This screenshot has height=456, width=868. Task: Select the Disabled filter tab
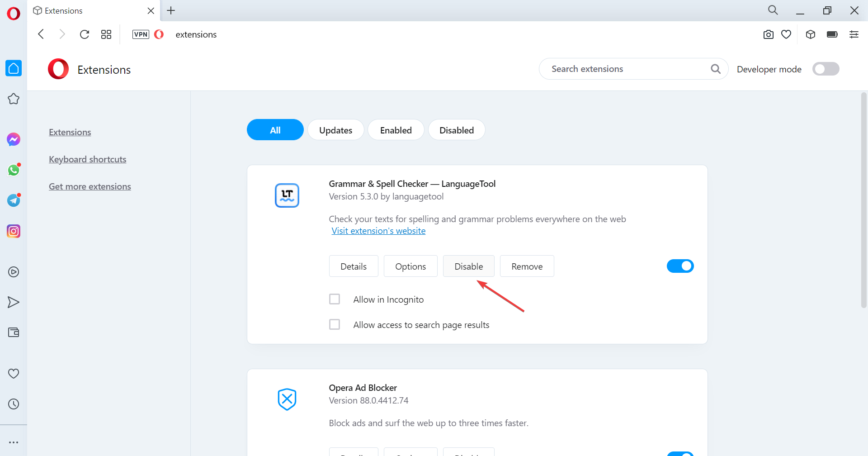tap(457, 130)
